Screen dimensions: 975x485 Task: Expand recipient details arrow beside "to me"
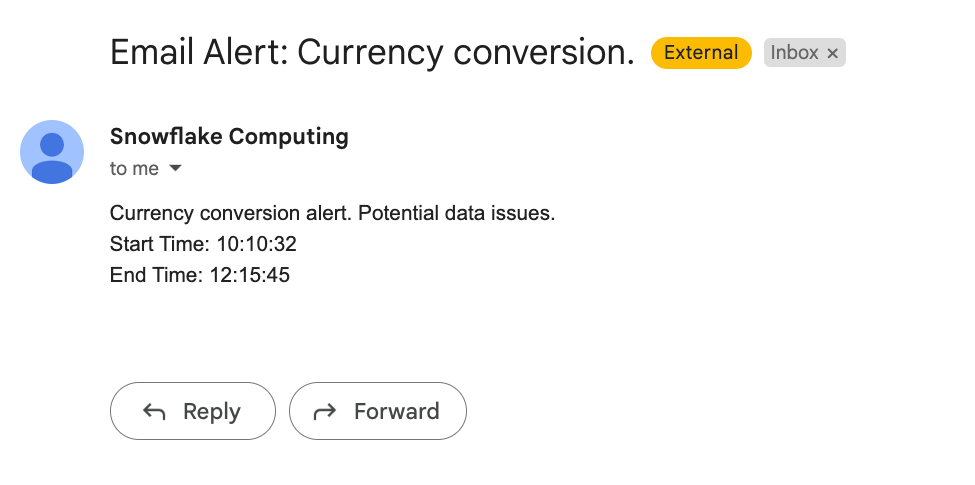click(x=176, y=168)
